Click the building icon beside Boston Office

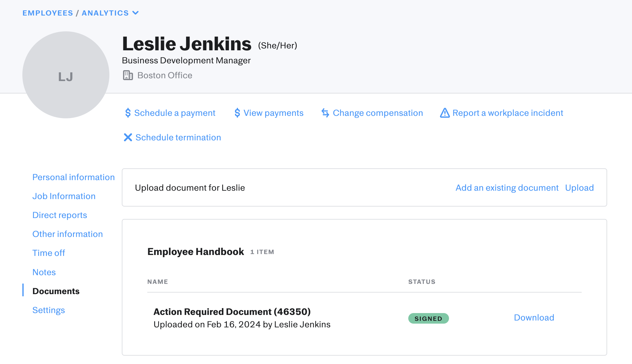pos(128,75)
